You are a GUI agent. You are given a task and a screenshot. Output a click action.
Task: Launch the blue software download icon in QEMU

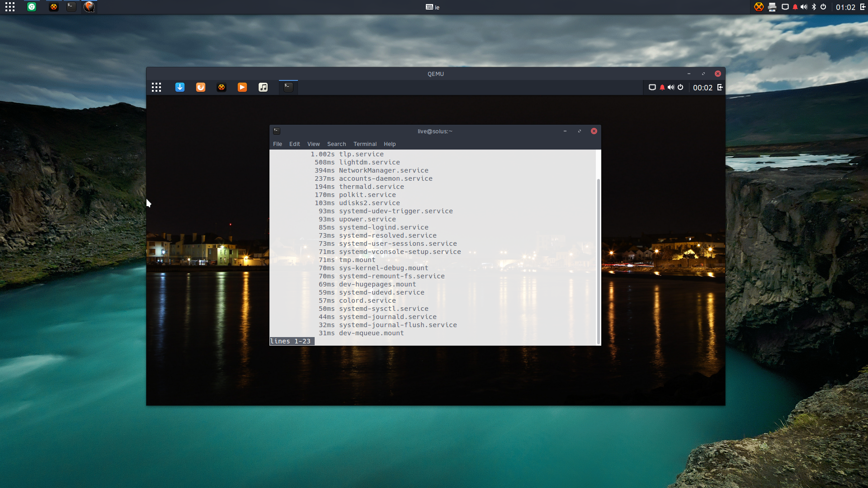pyautogui.click(x=180, y=87)
